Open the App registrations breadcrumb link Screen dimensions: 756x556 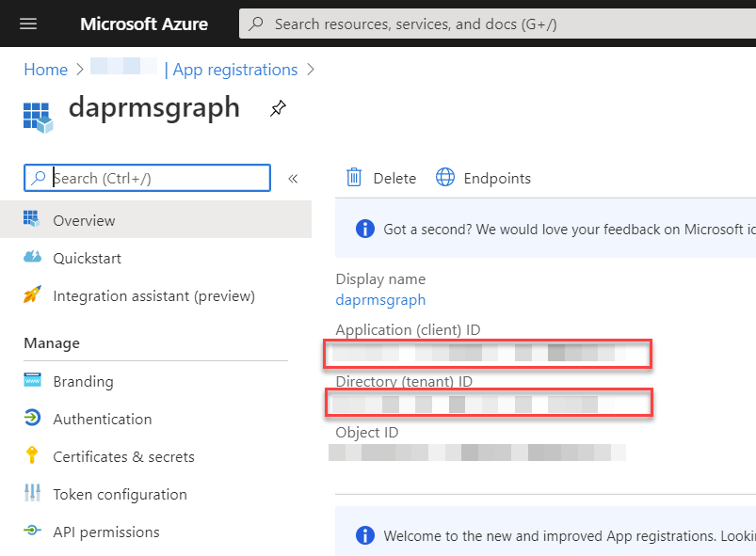pyautogui.click(x=235, y=70)
